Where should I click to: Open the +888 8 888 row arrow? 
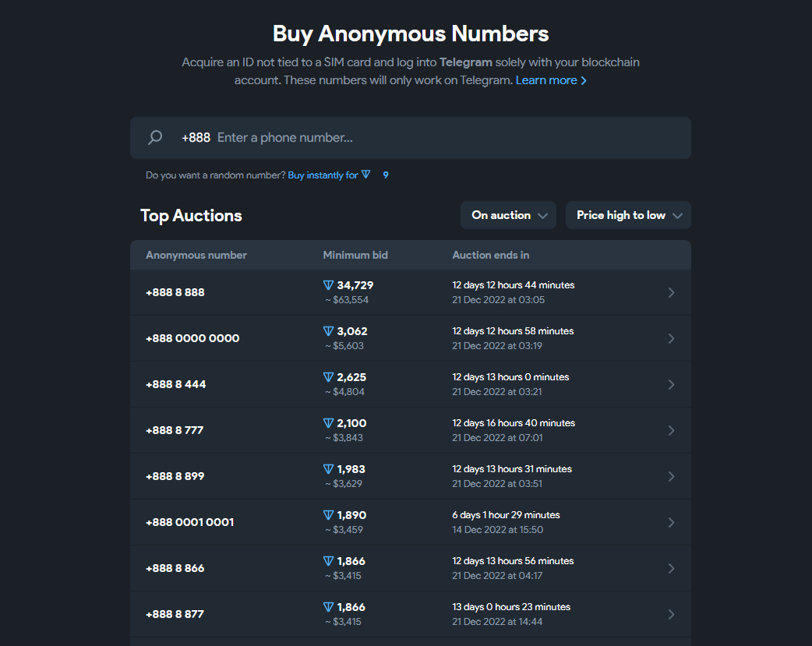(x=671, y=293)
